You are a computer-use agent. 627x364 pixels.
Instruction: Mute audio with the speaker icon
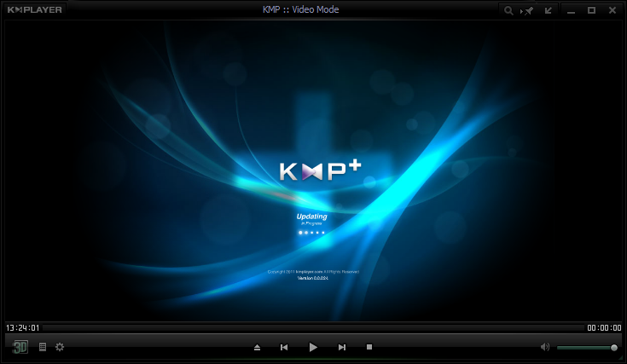tap(545, 347)
